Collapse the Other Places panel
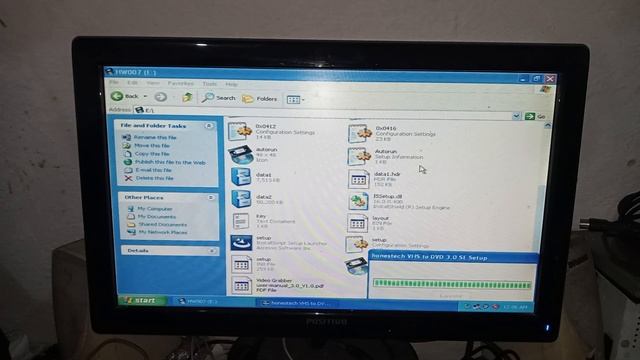 tap(211, 198)
